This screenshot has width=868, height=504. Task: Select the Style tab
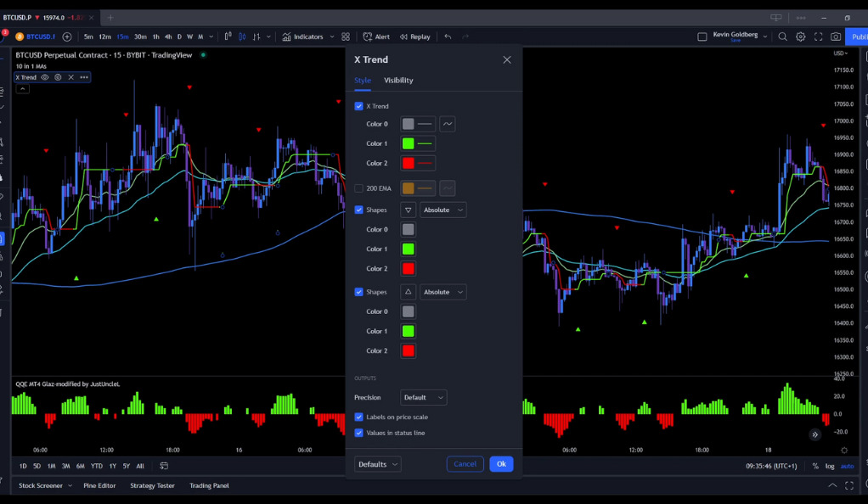(363, 81)
